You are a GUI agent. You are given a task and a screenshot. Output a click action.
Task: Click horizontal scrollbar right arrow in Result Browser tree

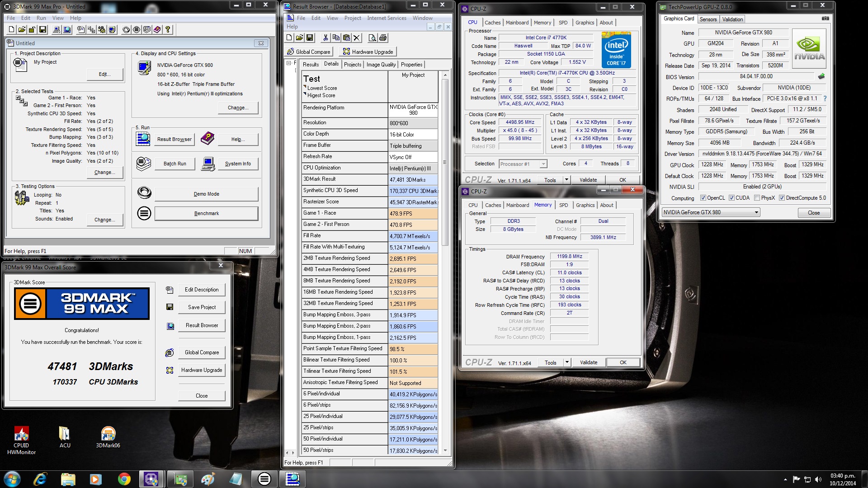pyautogui.click(x=292, y=452)
